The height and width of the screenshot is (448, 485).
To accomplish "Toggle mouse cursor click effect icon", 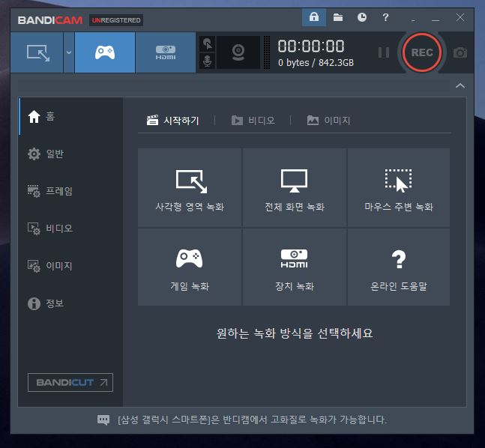I will pyautogui.click(x=207, y=44).
